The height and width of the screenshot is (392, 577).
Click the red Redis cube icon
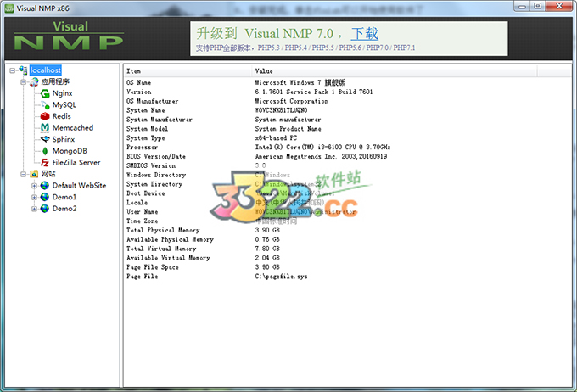point(45,116)
